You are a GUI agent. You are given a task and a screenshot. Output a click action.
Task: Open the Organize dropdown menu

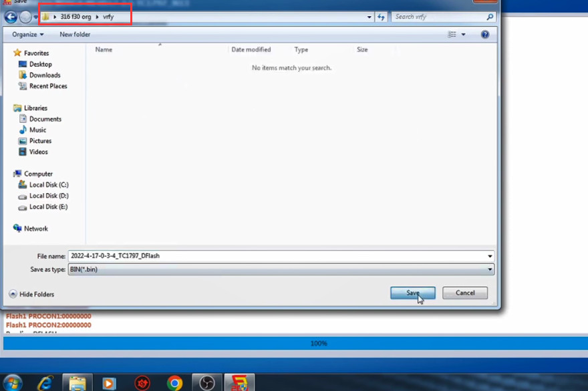coord(28,35)
